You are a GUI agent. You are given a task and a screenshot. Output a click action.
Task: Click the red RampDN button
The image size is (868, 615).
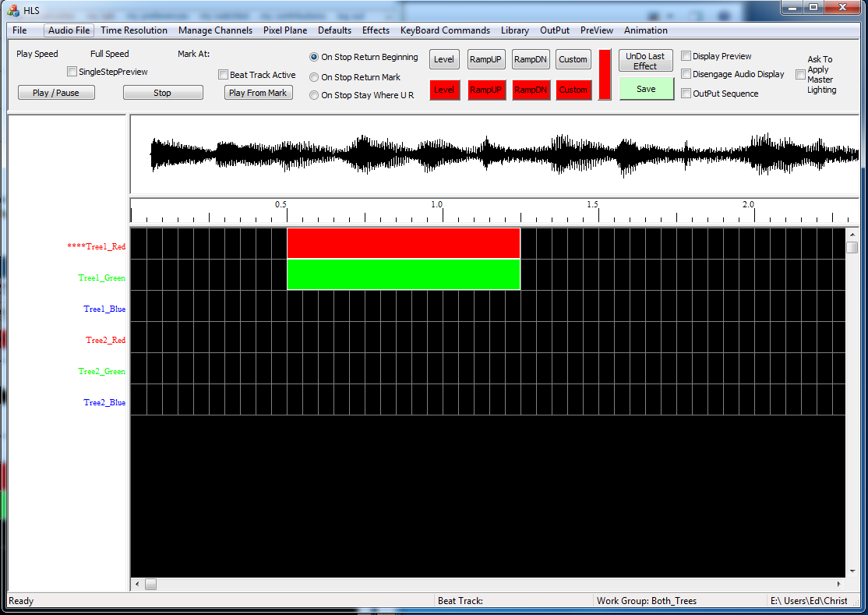(531, 90)
